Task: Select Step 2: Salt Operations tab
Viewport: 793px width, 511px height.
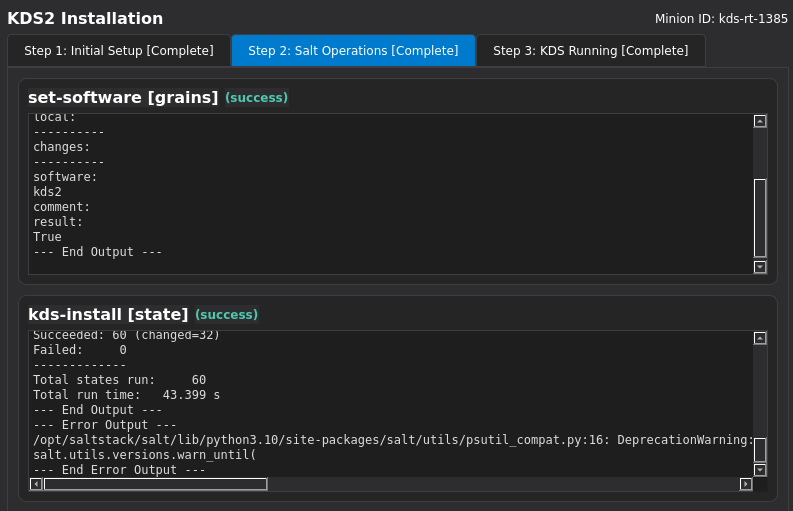Action: [353, 51]
